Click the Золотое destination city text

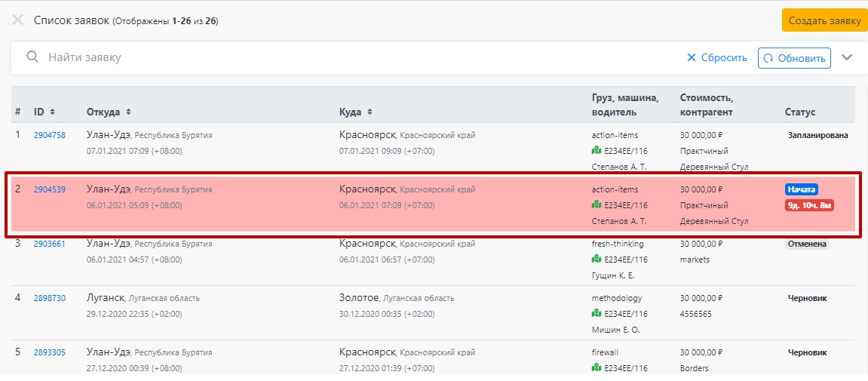pos(359,298)
